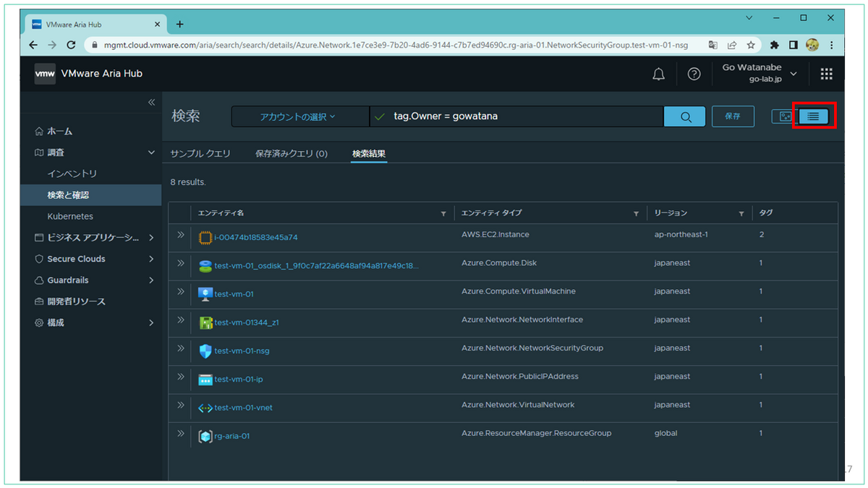Filter the リージョン column
868x488 pixels.
741,214
